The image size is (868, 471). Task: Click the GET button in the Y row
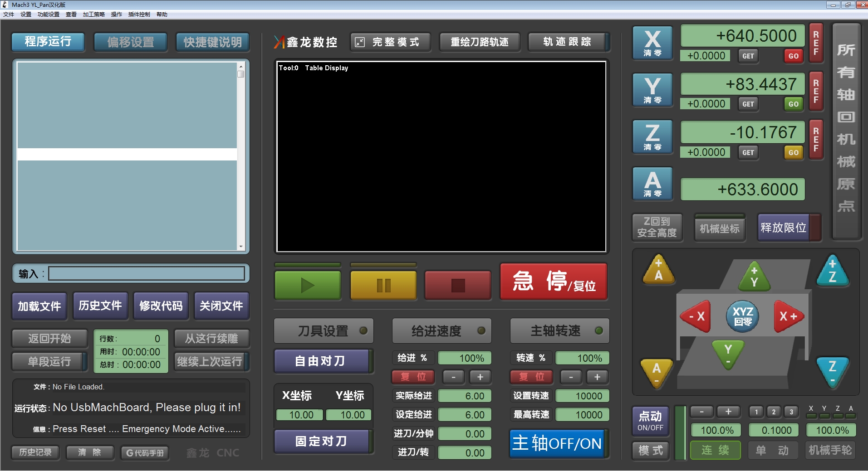point(748,104)
